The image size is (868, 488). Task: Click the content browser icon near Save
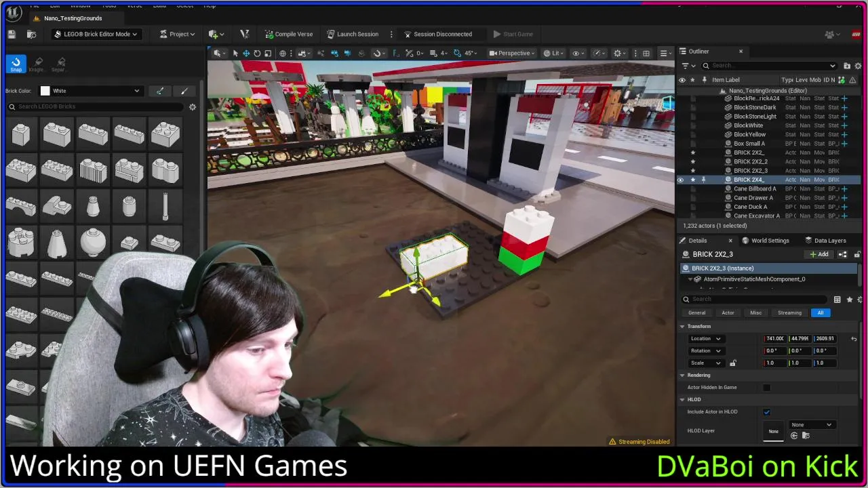pos(31,34)
